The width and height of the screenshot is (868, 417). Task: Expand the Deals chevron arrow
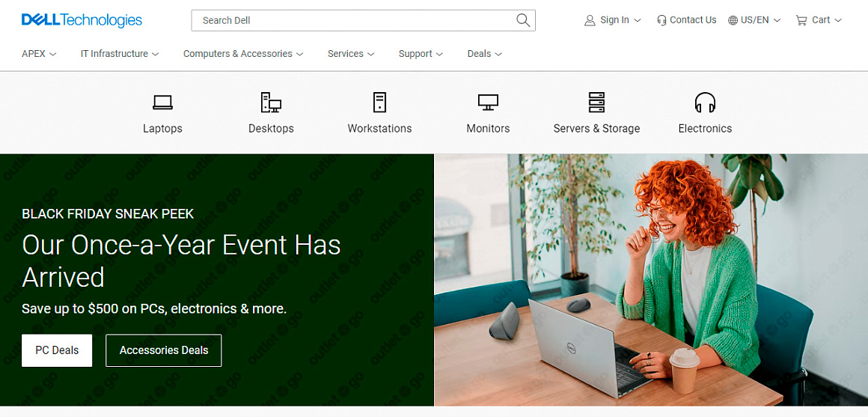click(498, 54)
